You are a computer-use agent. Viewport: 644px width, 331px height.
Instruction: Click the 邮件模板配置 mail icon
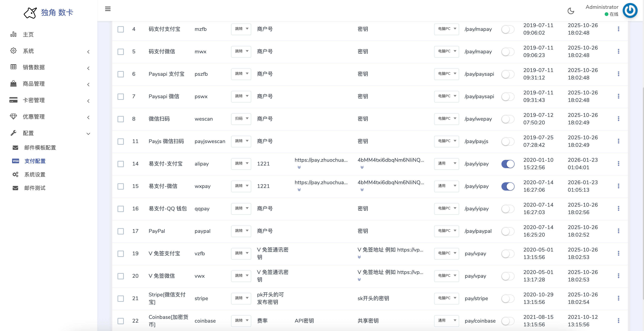(x=15, y=148)
